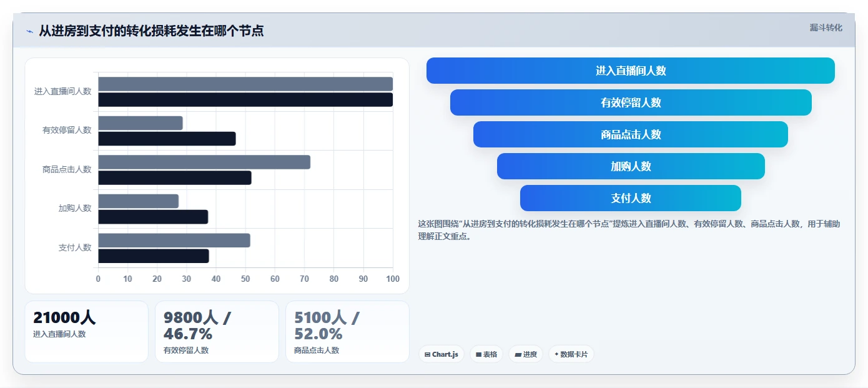
Task: Click the x-axis tick value 0
Action: 98,279
